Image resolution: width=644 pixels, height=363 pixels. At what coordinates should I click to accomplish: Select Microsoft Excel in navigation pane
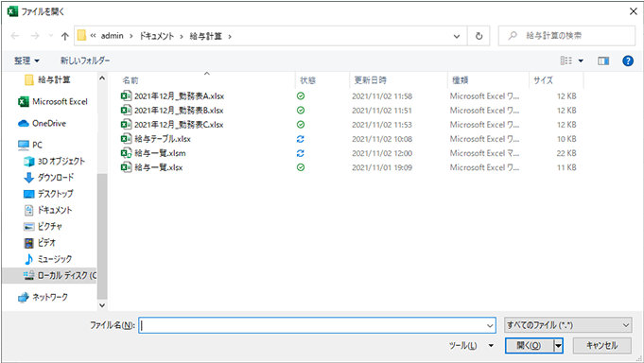53,101
